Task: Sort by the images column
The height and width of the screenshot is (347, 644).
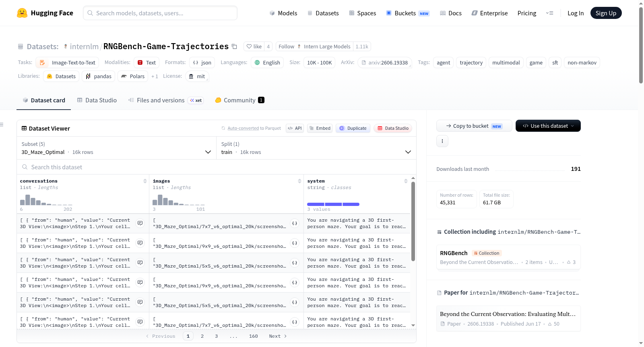Action: tap(299, 181)
